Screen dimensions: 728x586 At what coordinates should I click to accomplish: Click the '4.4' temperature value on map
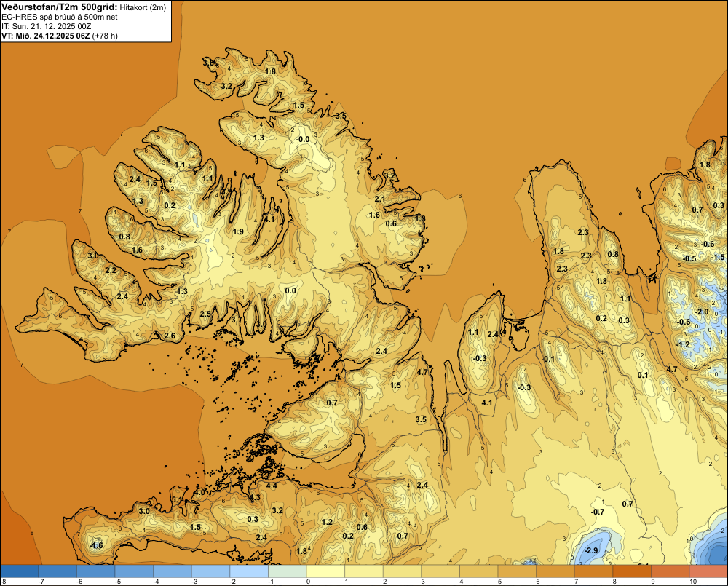pos(271,486)
